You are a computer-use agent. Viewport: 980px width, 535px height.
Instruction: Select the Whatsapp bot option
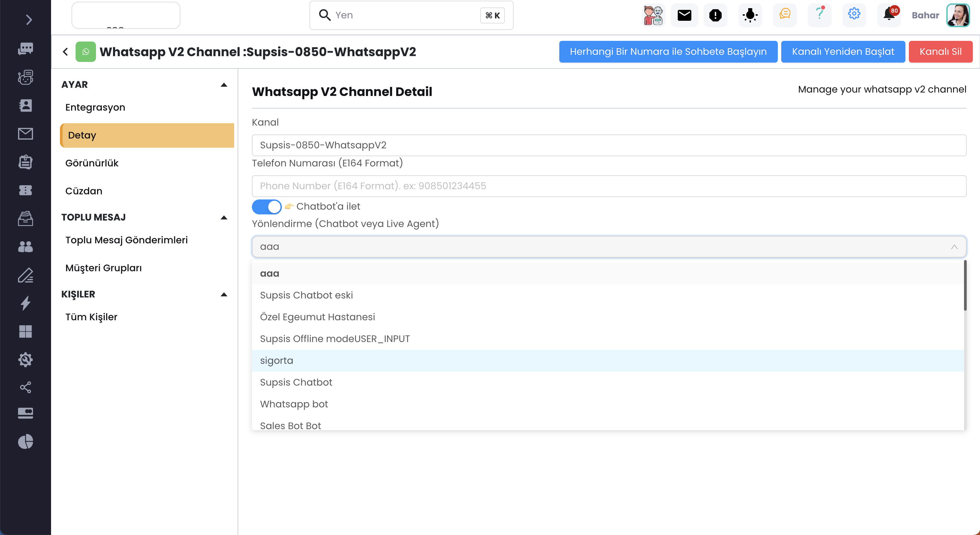[x=608, y=404]
